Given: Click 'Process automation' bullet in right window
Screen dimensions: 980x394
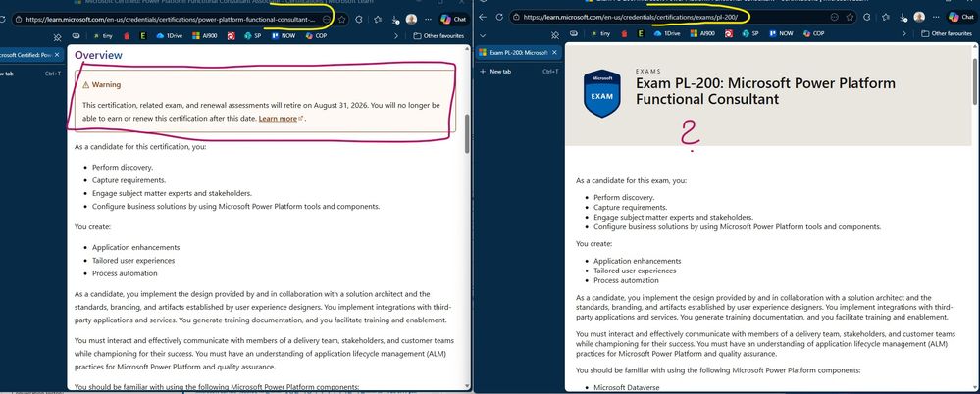Looking at the screenshot, I should pos(625,280).
